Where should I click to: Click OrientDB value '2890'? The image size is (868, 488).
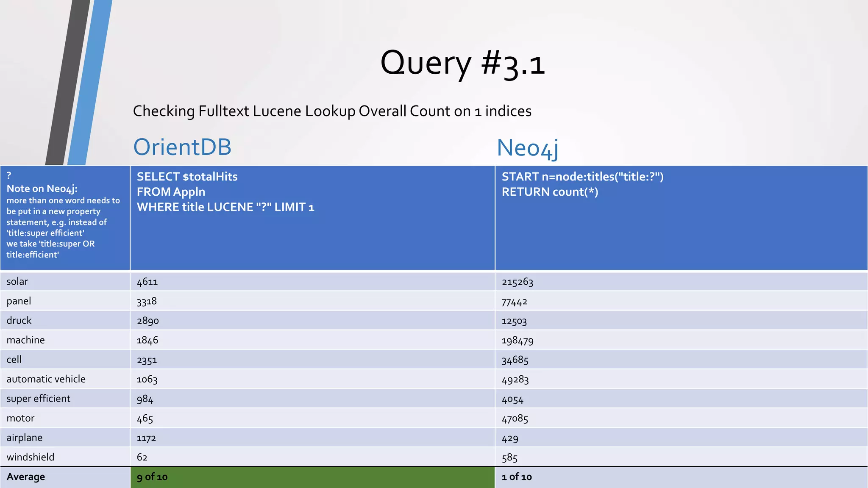click(x=147, y=321)
